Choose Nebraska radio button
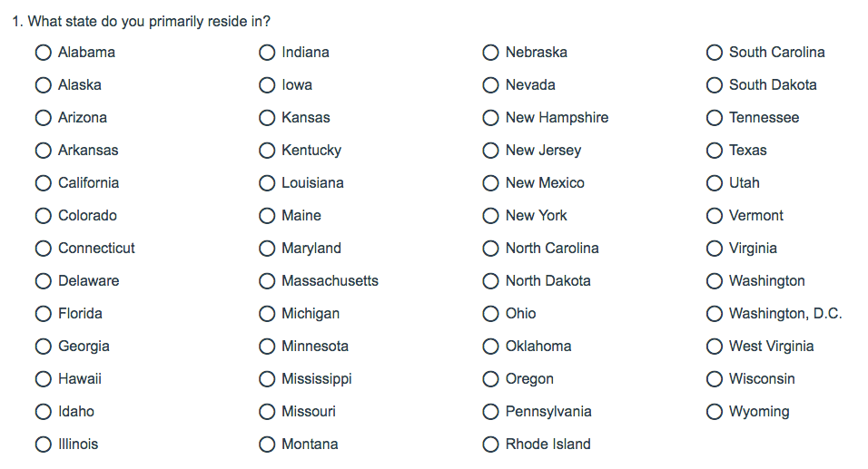 [491, 53]
